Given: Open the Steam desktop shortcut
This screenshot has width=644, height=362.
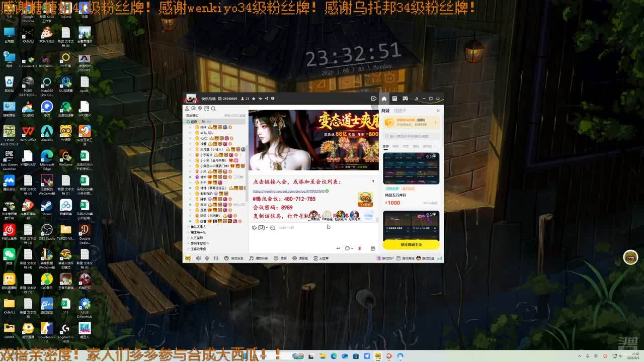Looking at the screenshot, I should click(x=47, y=208).
